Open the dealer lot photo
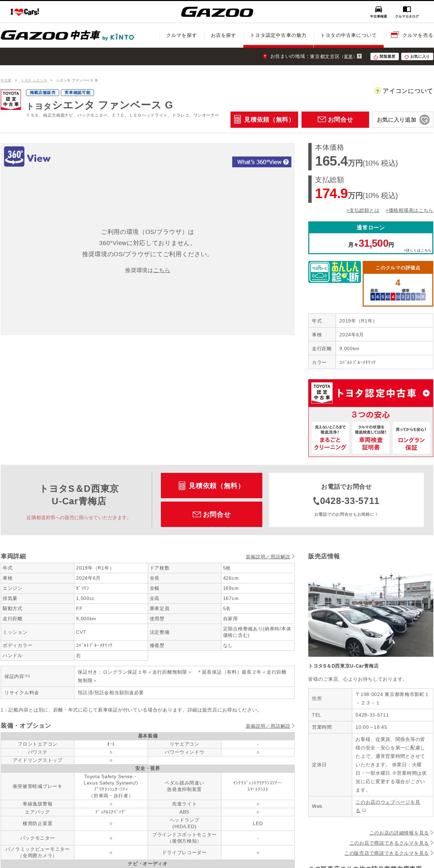 click(371, 610)
